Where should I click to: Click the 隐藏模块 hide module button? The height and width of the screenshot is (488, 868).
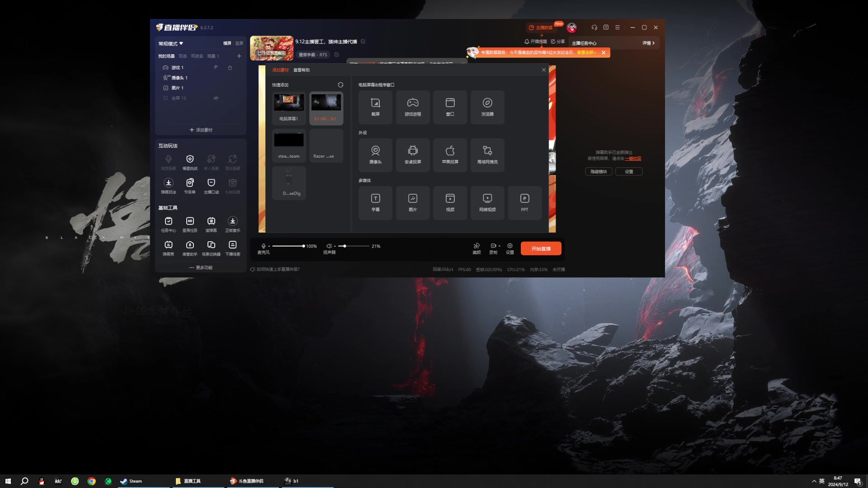(x=599, y=172)
